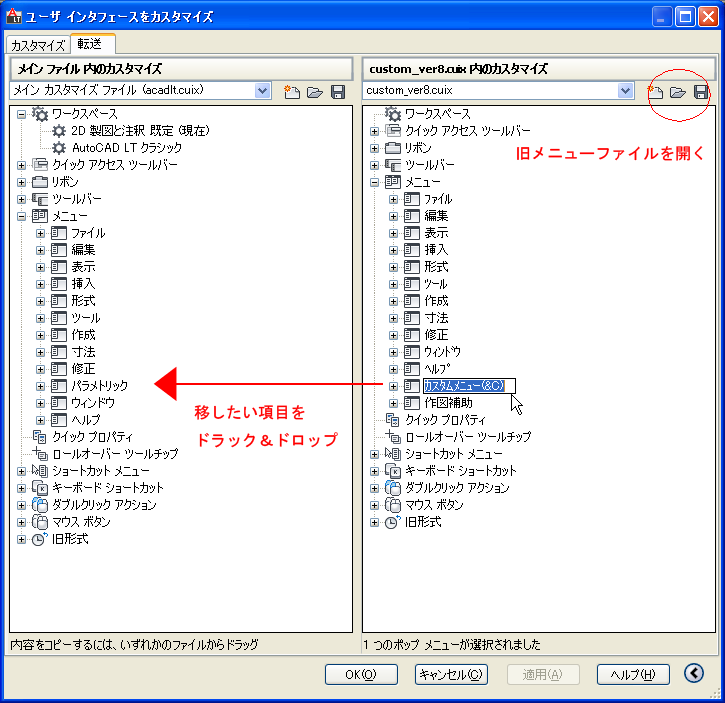725x703 pixels.
Task: Click キャンセル(C) button
Action: click(451, 674)
